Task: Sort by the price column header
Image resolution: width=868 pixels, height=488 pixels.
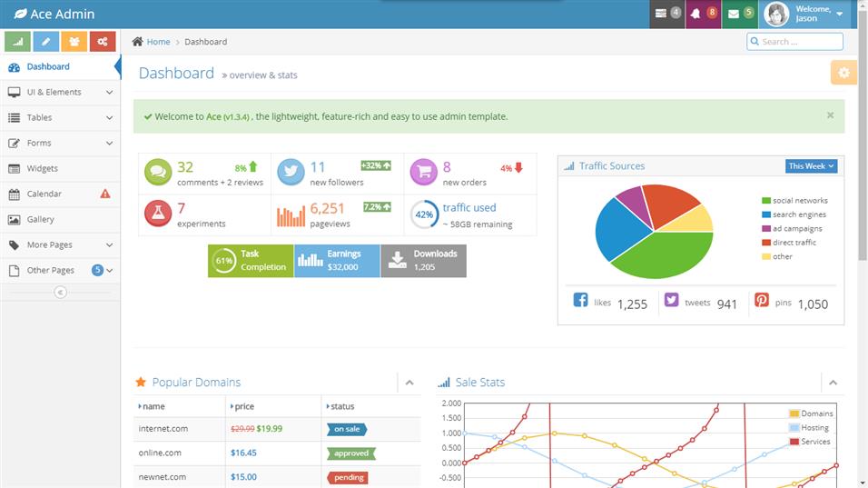Action: click(273, 406)
